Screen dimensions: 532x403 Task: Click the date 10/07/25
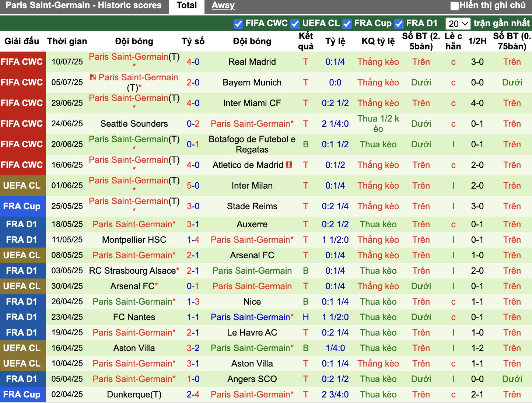[67, 62]
